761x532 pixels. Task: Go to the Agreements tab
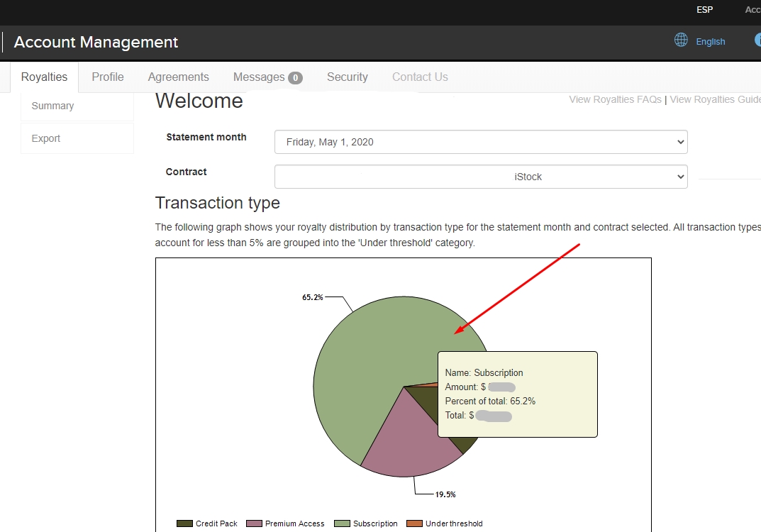tap(178, 77)
